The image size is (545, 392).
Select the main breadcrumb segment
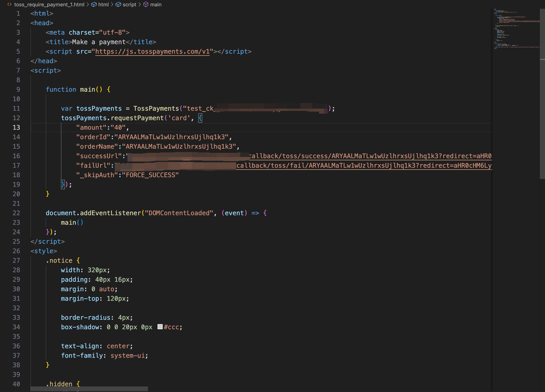156,5
